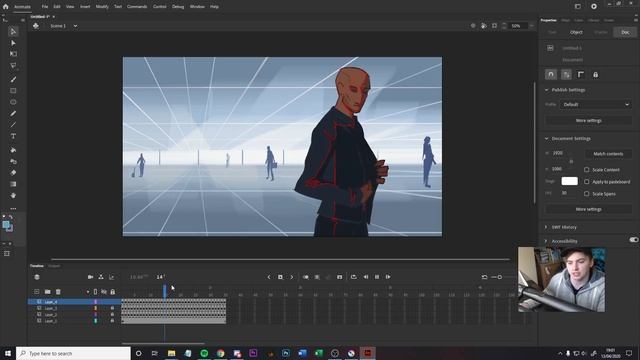The image size is (640, 360).
Task: Open the Commands menu
Action: click(137, 7)
